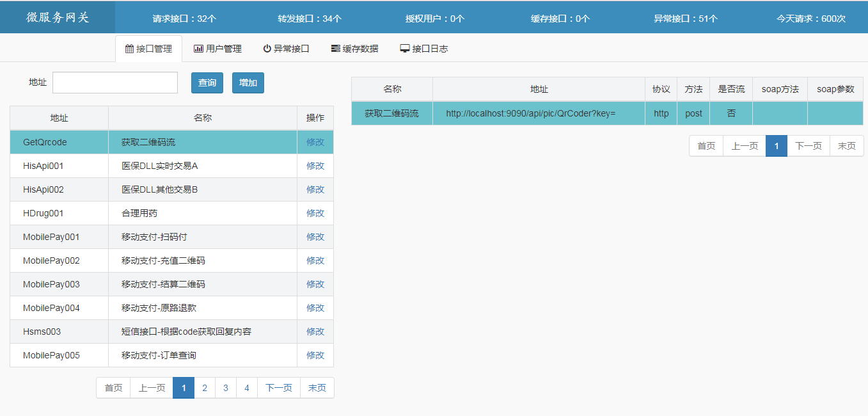Click 修改 for MobilePay005 row

[x=315, y=355]
